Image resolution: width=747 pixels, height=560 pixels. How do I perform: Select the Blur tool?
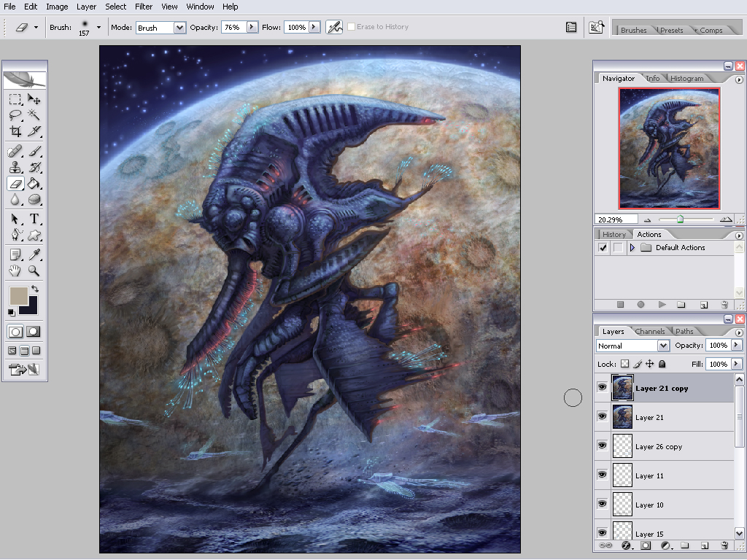click(x=15, y=200)
